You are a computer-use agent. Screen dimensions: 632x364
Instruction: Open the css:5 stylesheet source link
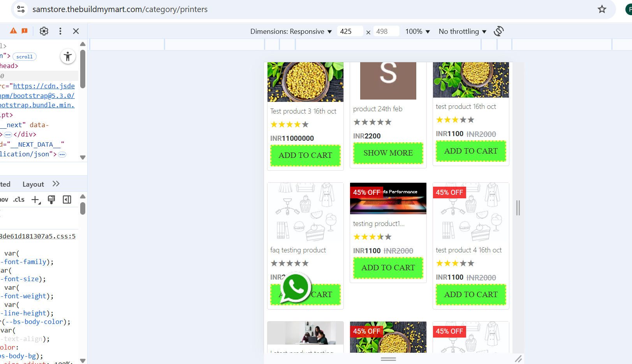(38, 236)
